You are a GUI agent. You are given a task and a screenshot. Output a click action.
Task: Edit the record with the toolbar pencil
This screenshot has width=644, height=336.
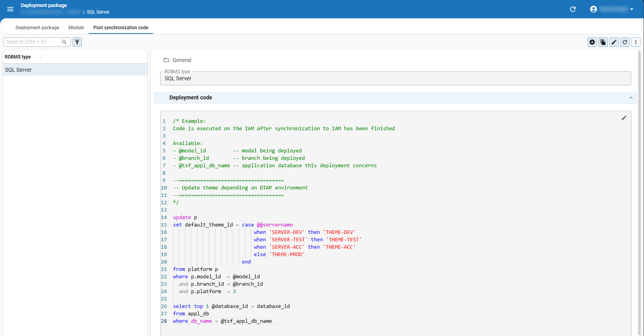614,42
